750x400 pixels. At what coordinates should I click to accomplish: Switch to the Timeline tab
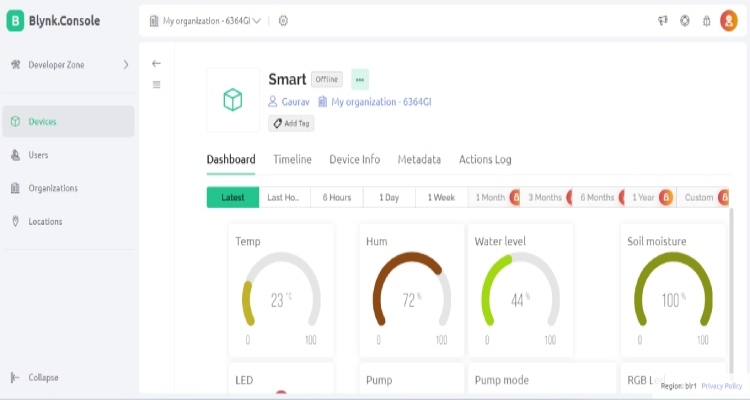pyautogui.click(x=292, y=159)
